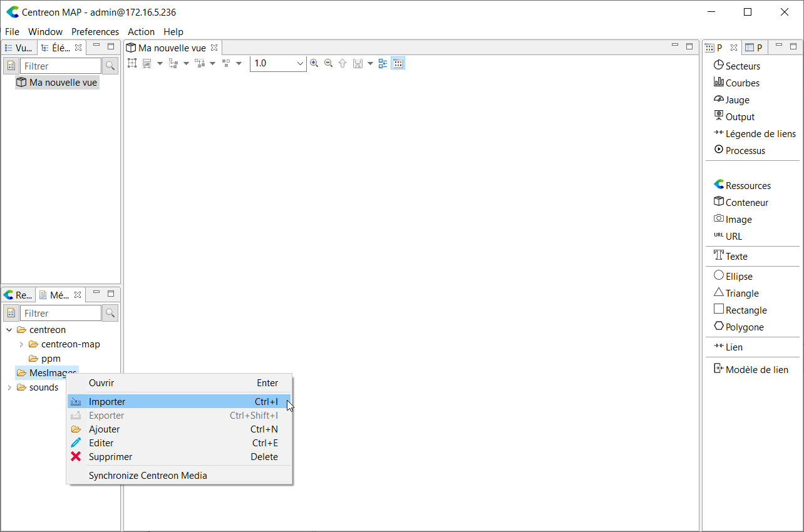
Task: Switch to the Vues tab
Action: click(x=19, y=48)
